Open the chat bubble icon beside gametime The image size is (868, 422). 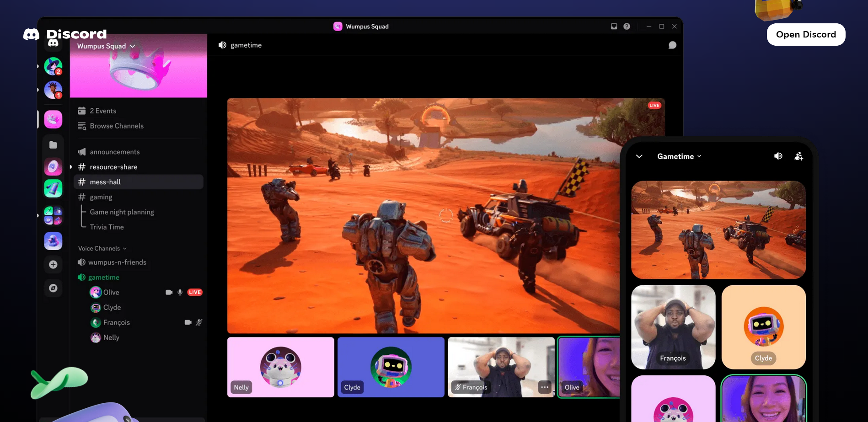tap(672, 45)
